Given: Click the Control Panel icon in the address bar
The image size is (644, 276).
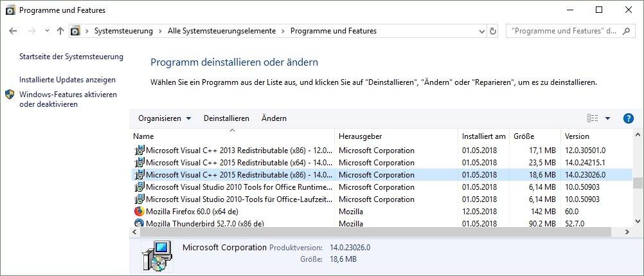Looking at the screenshot, I should click(76, 31).
